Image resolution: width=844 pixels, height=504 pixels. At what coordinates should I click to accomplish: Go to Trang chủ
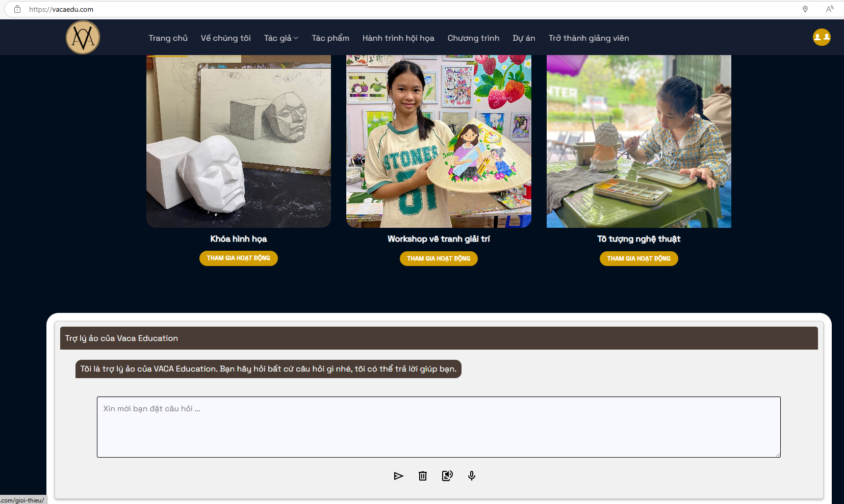click(x=168, y=38)
